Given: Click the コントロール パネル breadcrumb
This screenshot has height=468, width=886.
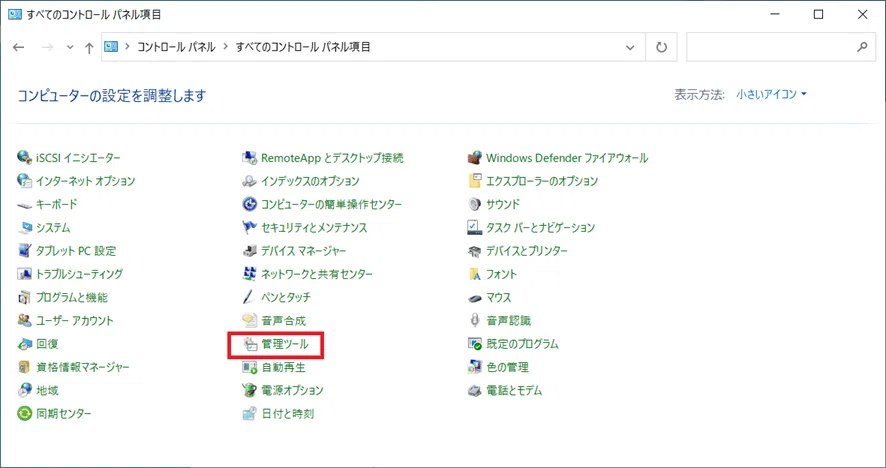Looking at the screenshot, I should click(176, 47).
